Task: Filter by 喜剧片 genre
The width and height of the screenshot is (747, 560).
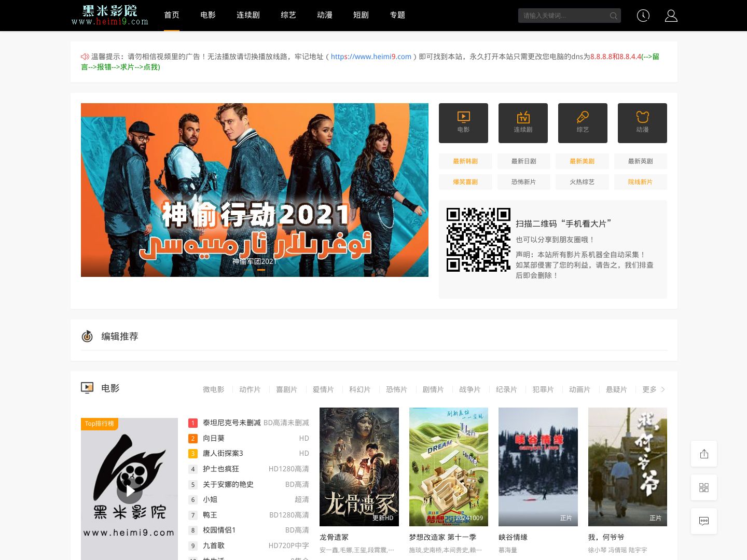Action: (287, 389)
